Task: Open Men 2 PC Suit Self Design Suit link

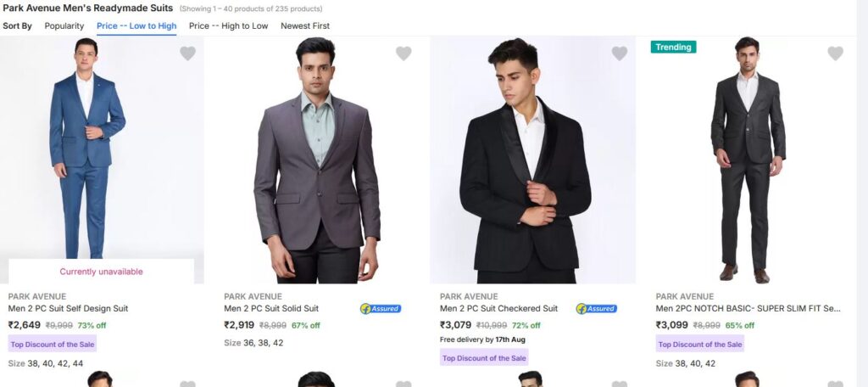Action: click(68, 309)
